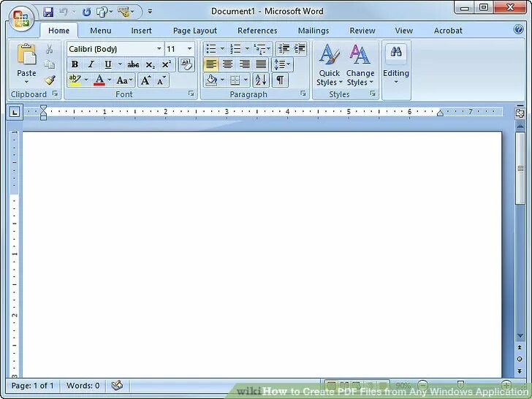Toggle text highlight color
Viewport: 532px width, 399px height.
pyautogui.click(x=75, y=80)
